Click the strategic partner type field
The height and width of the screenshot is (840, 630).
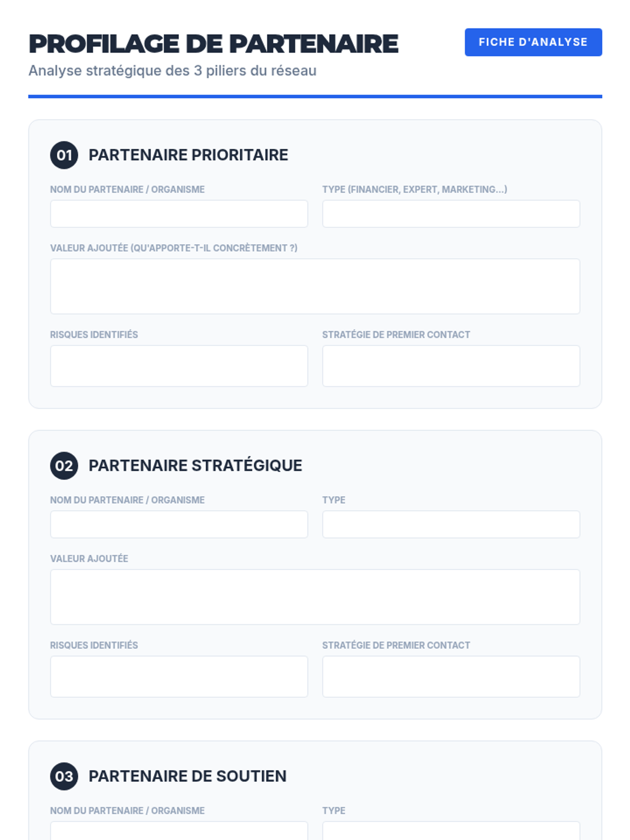(x=450, y=524)
